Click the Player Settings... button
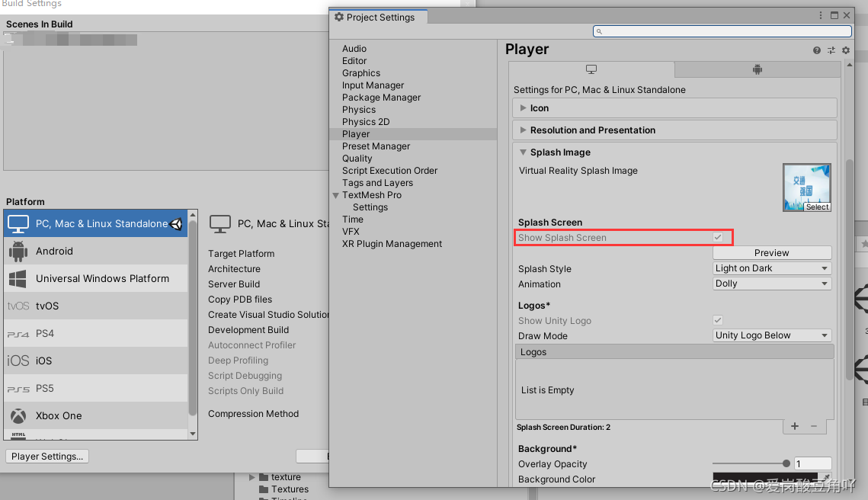The width and height of the screenshot is (868, 500). pyautogui.click(x=47, y=457)
